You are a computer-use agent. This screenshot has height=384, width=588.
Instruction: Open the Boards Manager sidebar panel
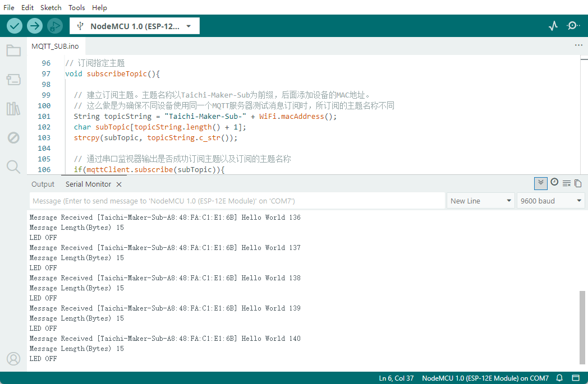point(13,79)
